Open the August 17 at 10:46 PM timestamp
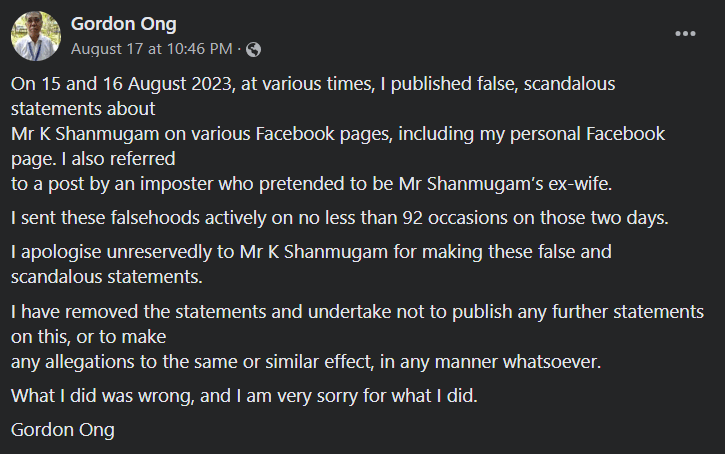This screenshot has height=454, width=725. [152, 49]
